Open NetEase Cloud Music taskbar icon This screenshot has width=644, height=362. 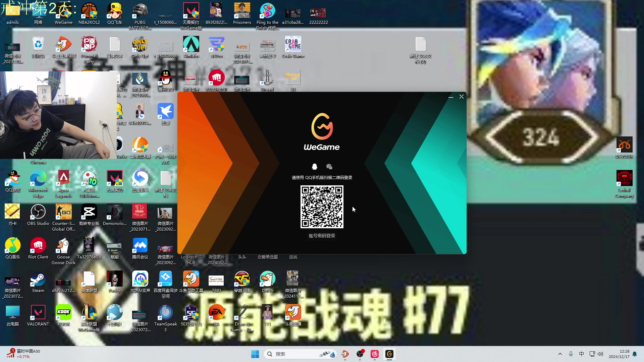(374, 354)
